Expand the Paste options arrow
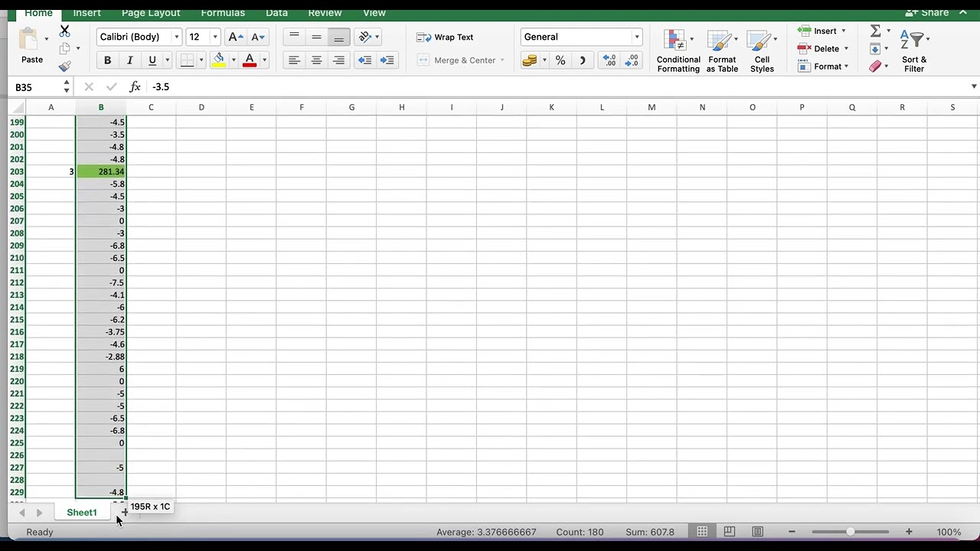 click(47, 39)
